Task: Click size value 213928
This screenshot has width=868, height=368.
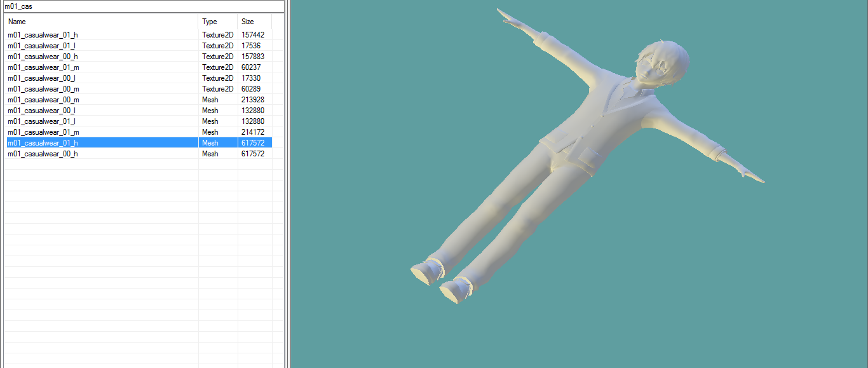Action: pos(253,100)
